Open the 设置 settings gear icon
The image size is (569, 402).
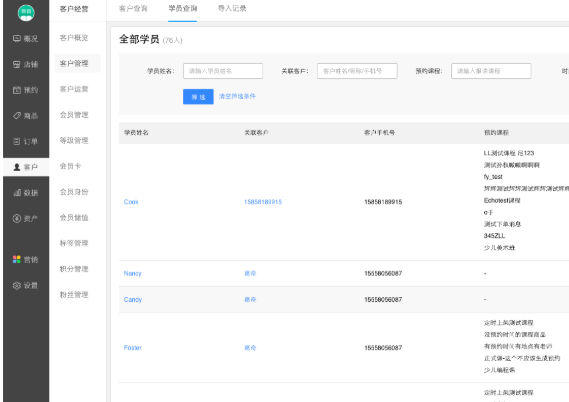coord(17,286)
